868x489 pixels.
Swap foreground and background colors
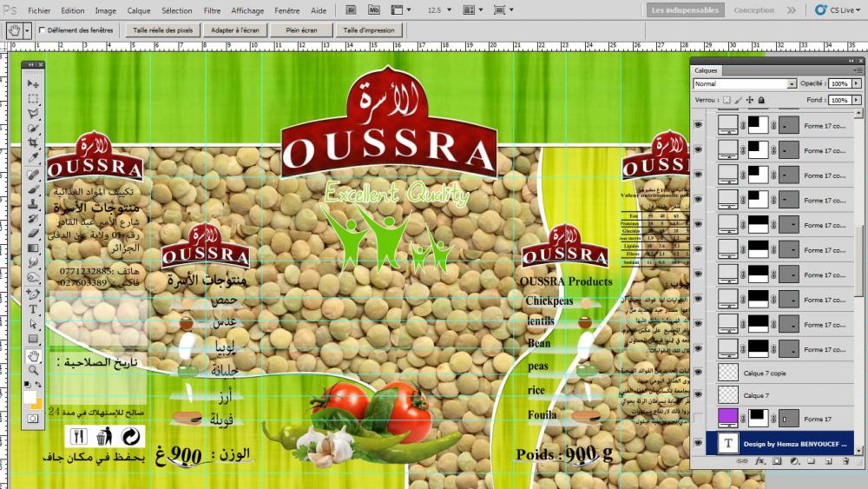point(38,384)
